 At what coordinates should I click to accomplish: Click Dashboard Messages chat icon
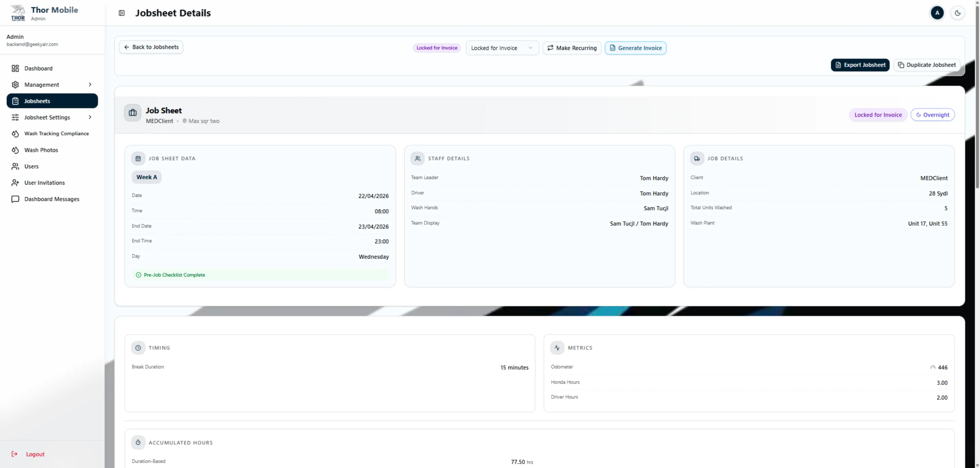click(15, 199)
